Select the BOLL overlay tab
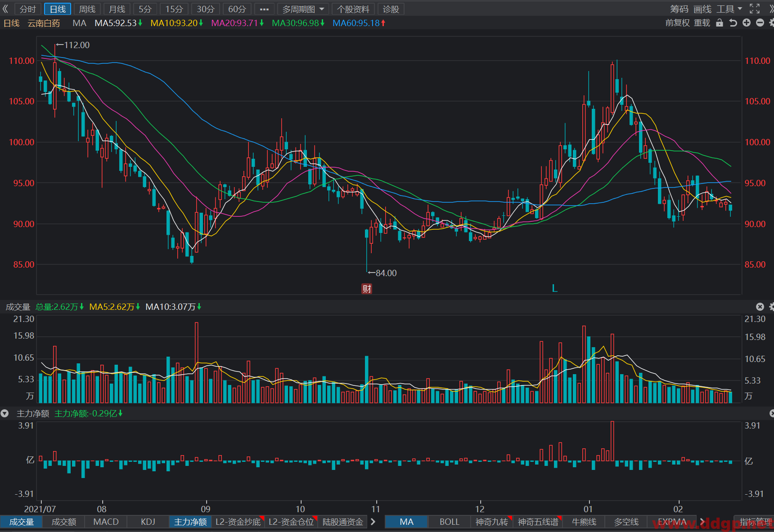Screen dimensions: 774x532 point(449,522)
